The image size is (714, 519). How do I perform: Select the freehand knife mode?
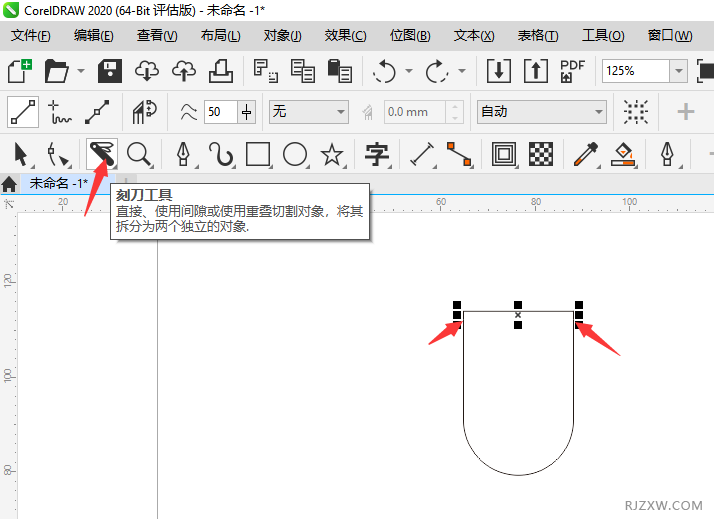[60, 112]
